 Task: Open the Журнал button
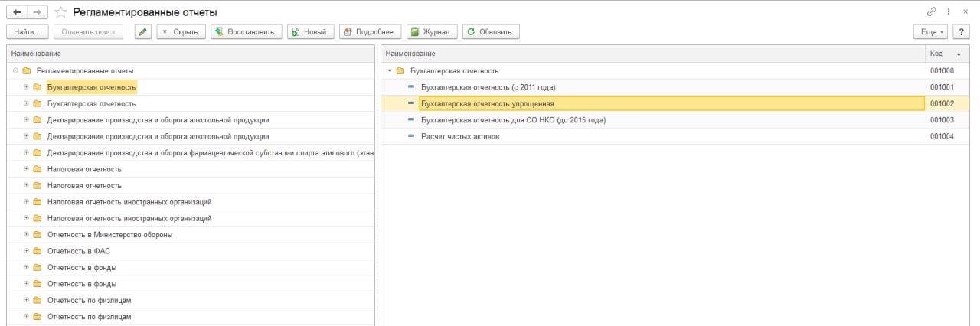[x=432, y=31]
